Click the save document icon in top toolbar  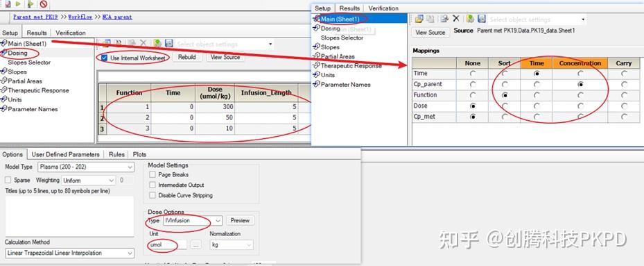click(x=8, y=4)
